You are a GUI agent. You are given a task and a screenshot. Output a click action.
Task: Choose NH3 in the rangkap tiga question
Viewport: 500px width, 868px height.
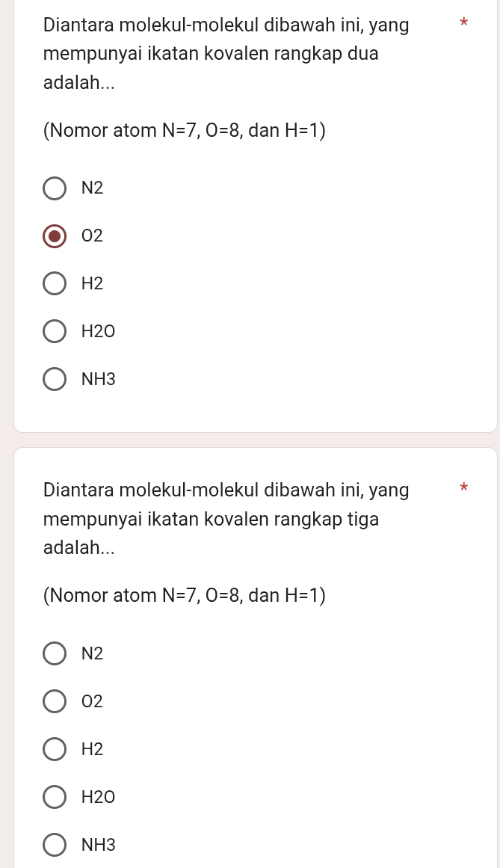pos(55,846)
